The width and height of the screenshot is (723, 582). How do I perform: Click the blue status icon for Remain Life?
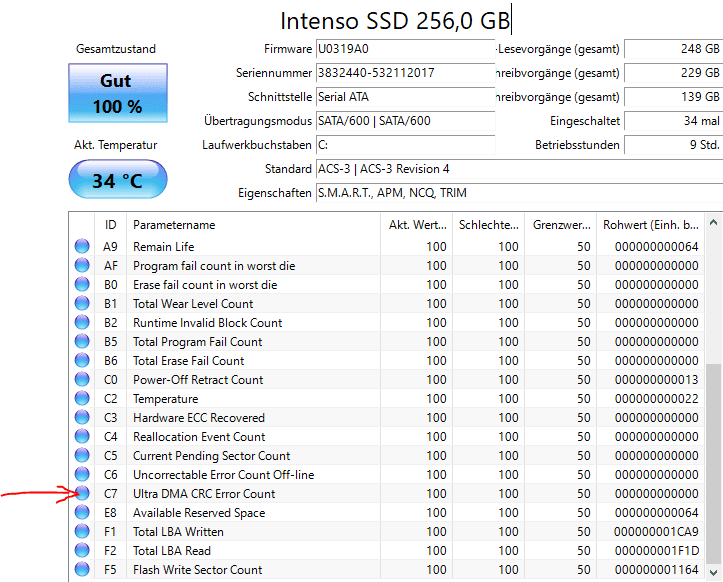tap(82, 247)
